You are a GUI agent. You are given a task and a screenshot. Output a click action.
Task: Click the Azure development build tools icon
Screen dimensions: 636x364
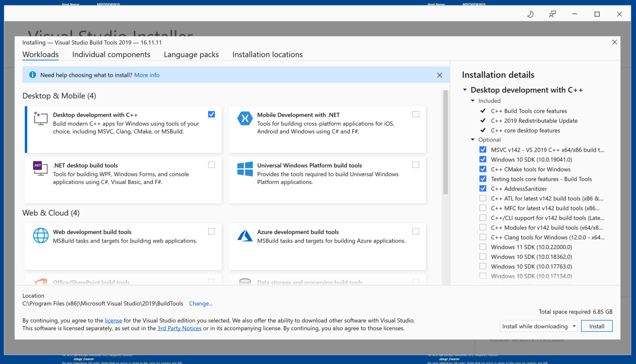[x=245, y=236]
